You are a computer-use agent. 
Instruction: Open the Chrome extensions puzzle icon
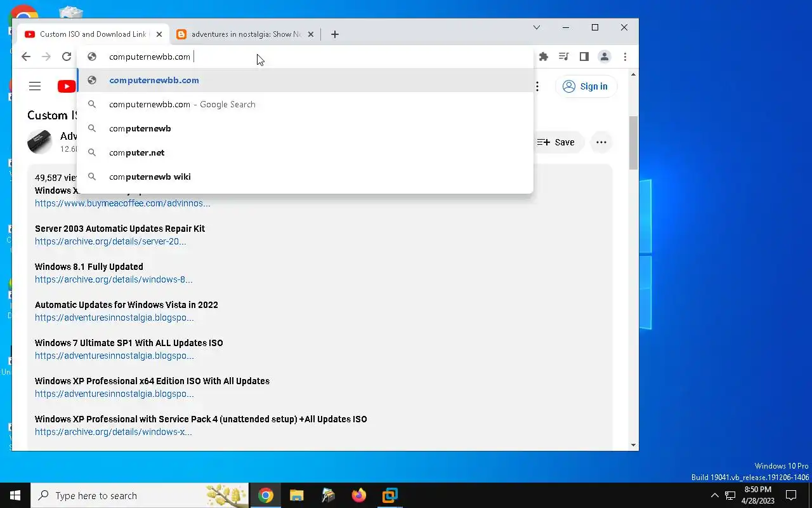tap(544, 57)
